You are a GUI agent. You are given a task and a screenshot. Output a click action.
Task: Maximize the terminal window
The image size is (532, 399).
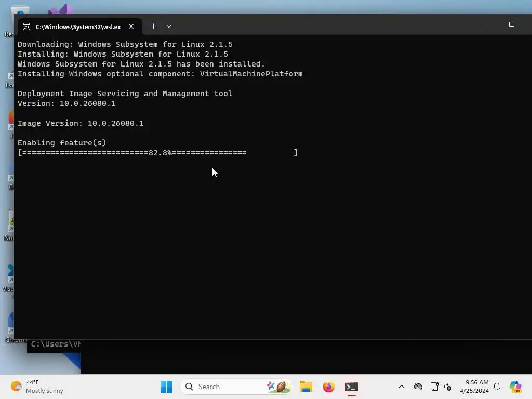pyautogui.click(x=512, y=24)
